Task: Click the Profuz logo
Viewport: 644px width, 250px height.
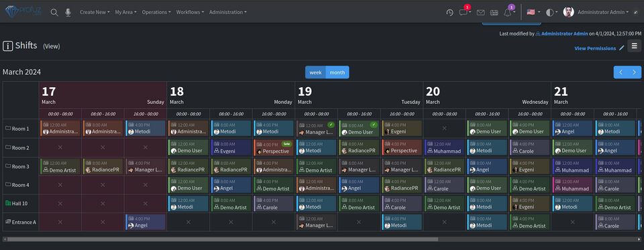Action: [23, 11]
